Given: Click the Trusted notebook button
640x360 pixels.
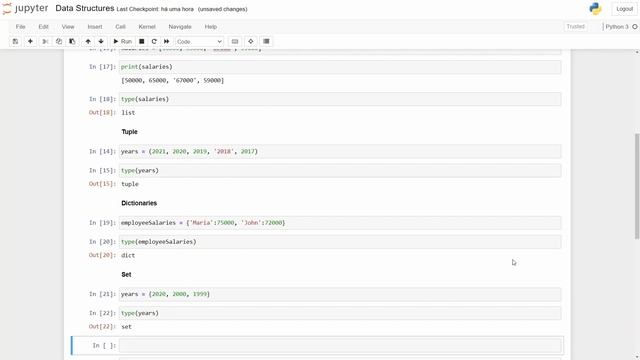Looking at the screenshot, I should pyautogui.click(x=576, y=27).
